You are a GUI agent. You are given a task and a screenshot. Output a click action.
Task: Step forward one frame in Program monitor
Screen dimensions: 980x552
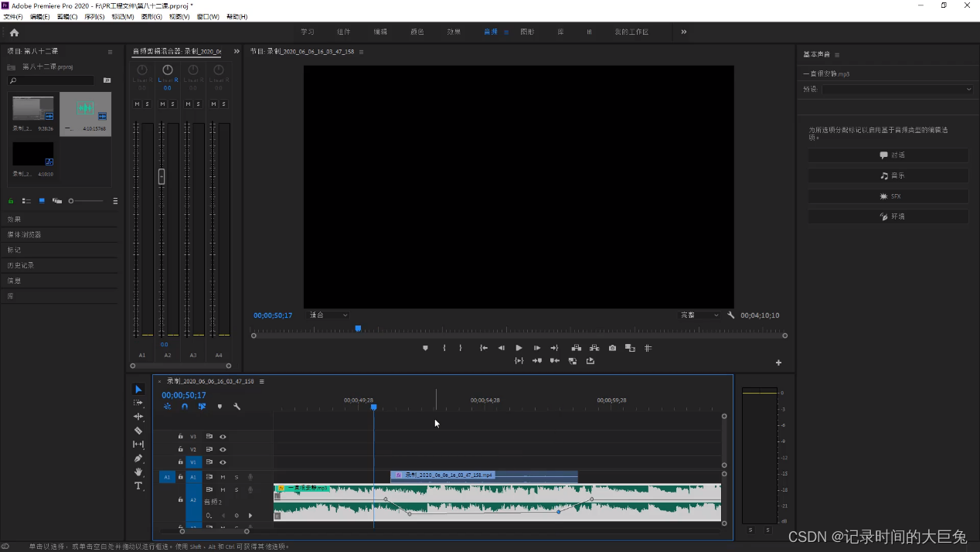tap(537, 348)
